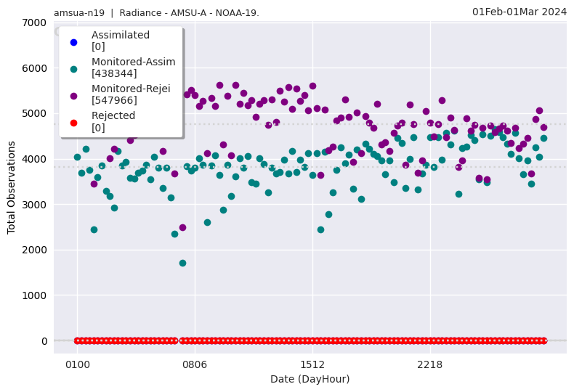The width and height of the screenshot is (574, 392).
Task: Click the 2218 x-axis tick label
Action: 430,364
